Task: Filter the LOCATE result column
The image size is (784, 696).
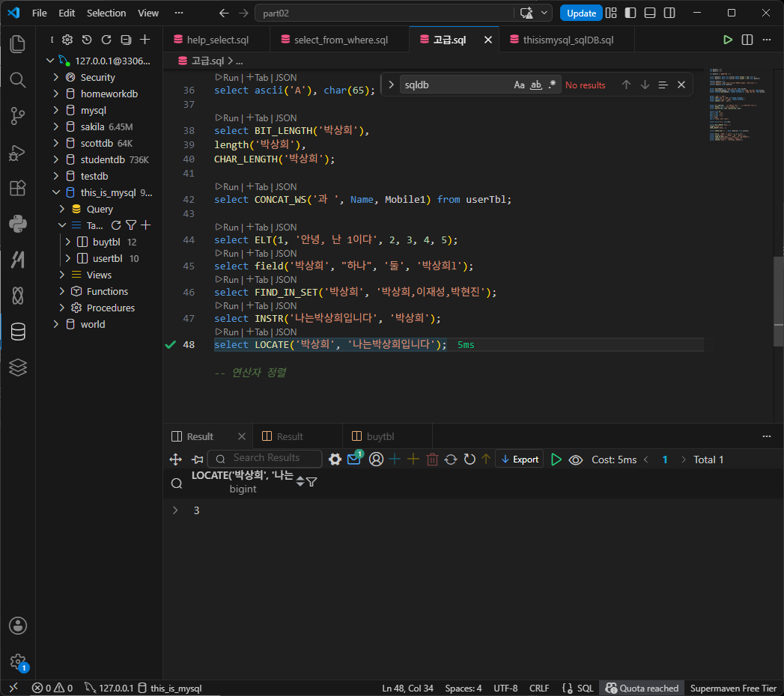Action: (x=312, y=482)
